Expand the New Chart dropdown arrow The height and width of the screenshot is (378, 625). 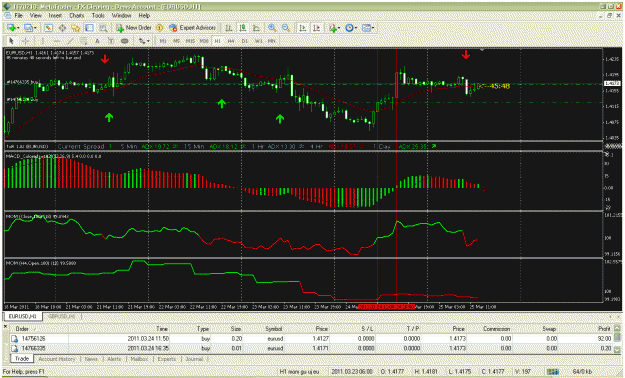18,28
